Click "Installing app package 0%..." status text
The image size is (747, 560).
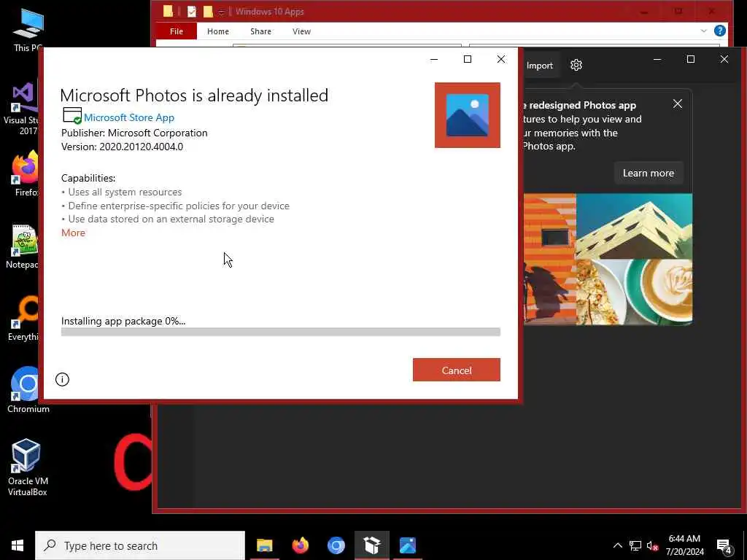123,321
